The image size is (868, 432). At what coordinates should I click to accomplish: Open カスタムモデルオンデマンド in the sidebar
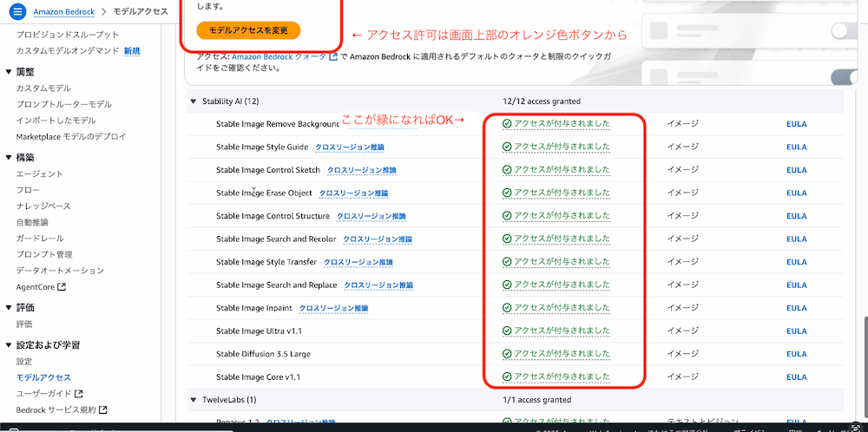[x=68, y=51]
